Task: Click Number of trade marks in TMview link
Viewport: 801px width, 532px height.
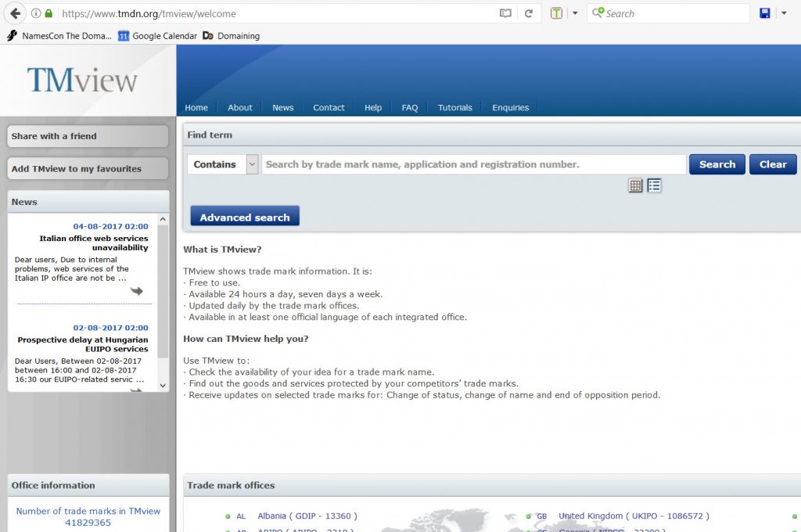Action: pyautogui.click(x=88, y=511)
